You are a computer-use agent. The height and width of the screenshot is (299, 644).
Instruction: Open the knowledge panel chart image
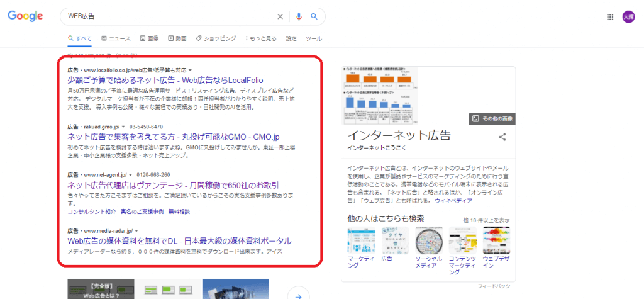coord(382,96)
